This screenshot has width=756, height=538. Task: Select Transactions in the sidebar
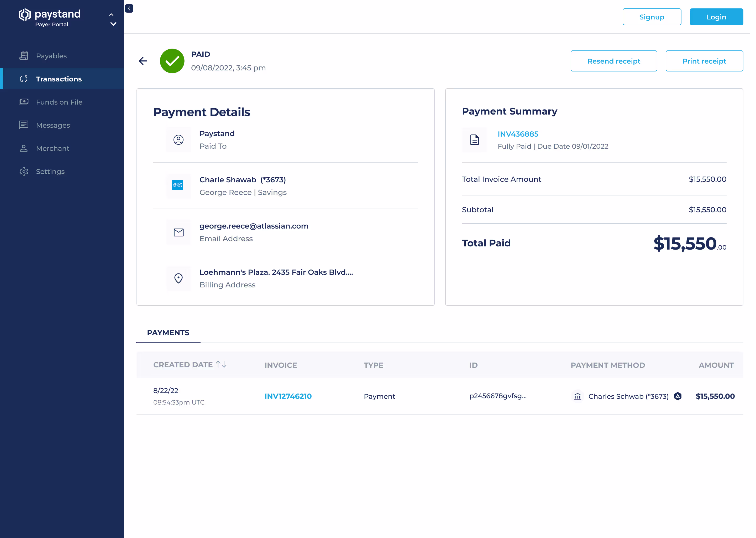click(62, 79)
